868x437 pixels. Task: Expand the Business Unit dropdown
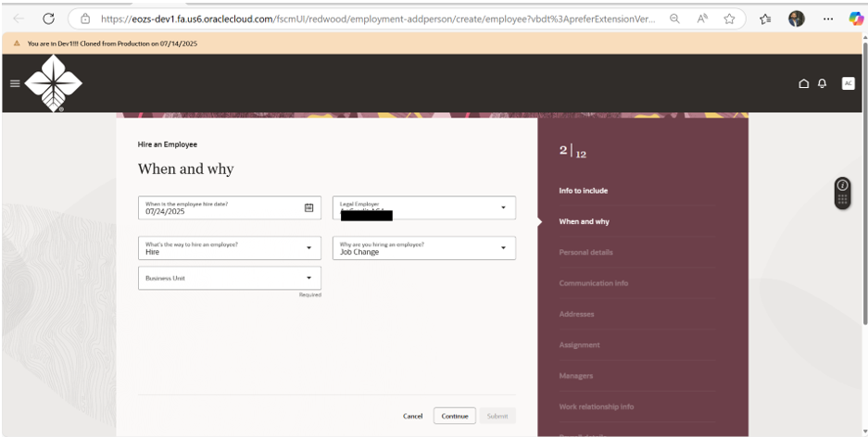308,279
